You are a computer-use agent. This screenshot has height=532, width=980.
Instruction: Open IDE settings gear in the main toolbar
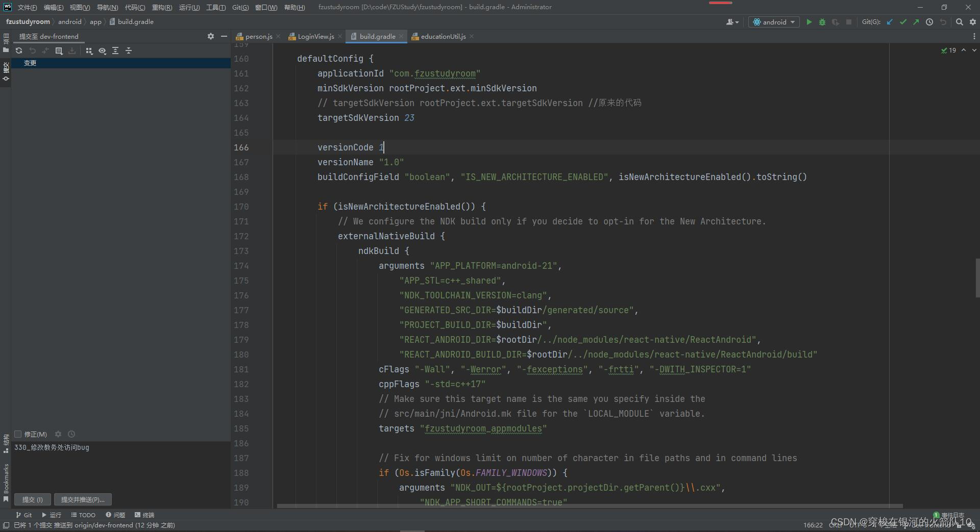pyautogui.click(x=972, y=22)
